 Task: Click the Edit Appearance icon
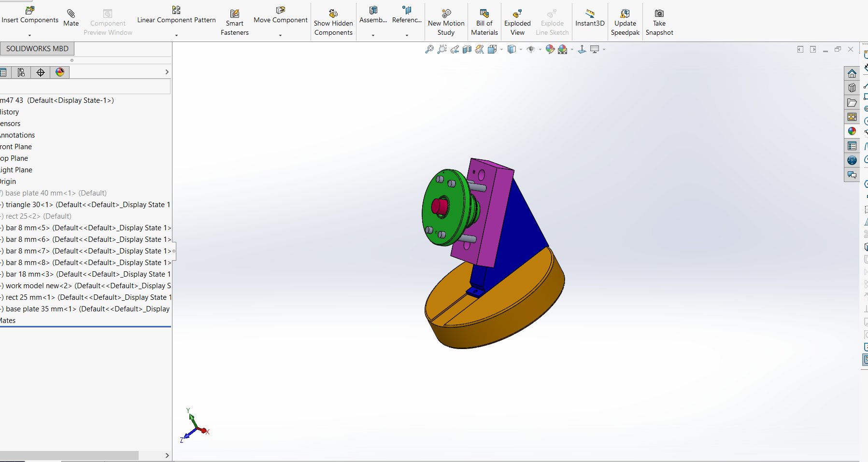(x=550, y=49)
